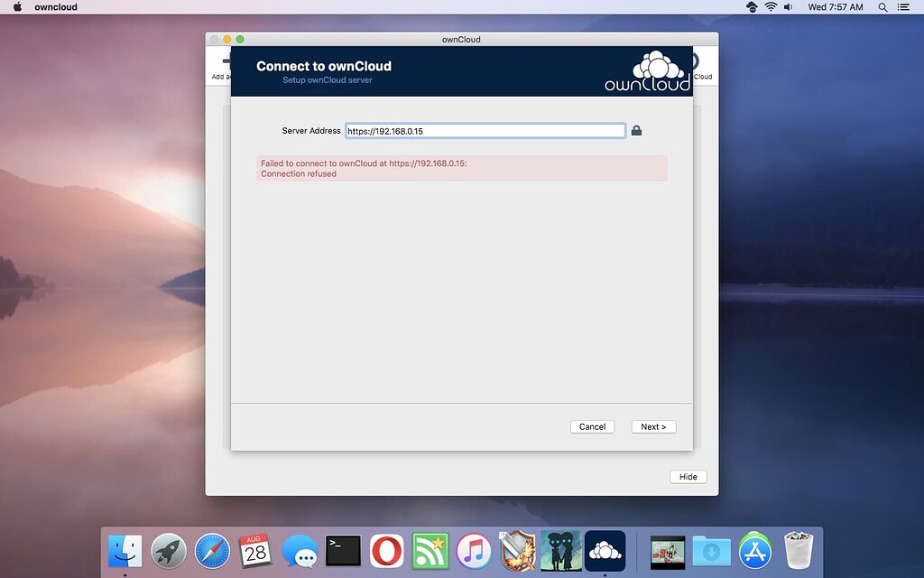Open Messages from the Dock
This screenshot has height=578, width=924.
point(300,552)
